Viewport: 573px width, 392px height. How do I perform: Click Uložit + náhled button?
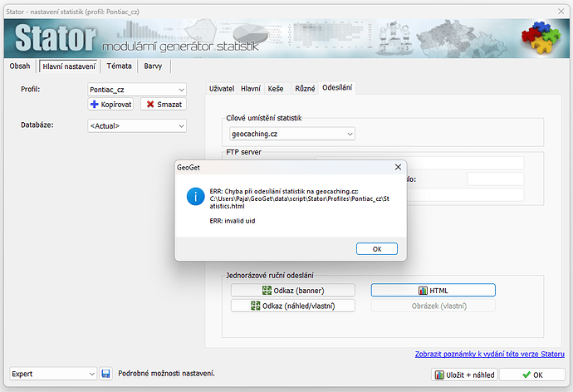click(464, 375)
